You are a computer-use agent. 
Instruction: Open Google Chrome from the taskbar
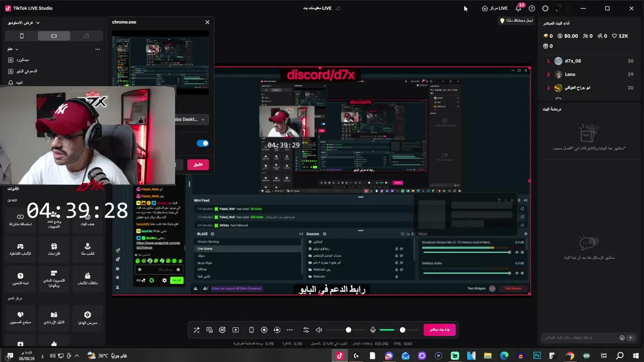[570, 355]
